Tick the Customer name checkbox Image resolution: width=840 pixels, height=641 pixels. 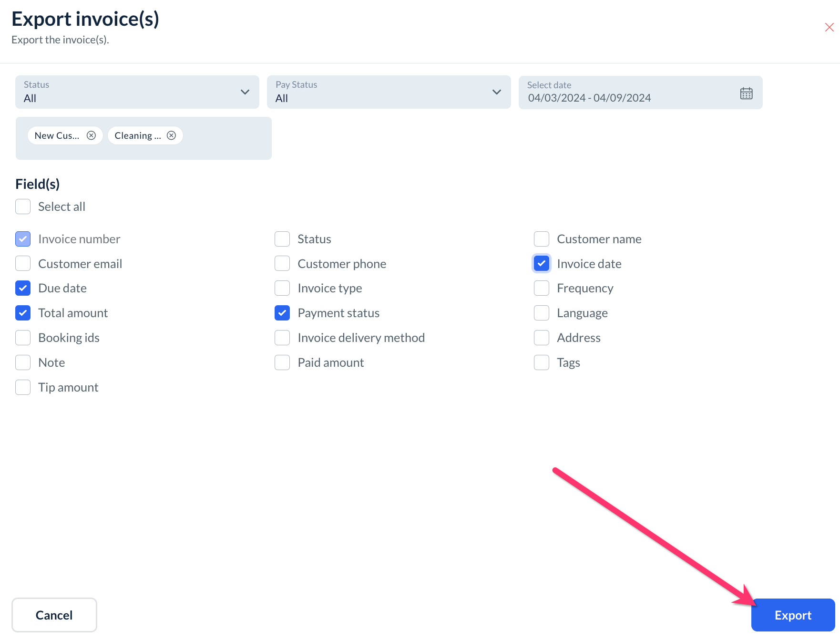[542, 239]
